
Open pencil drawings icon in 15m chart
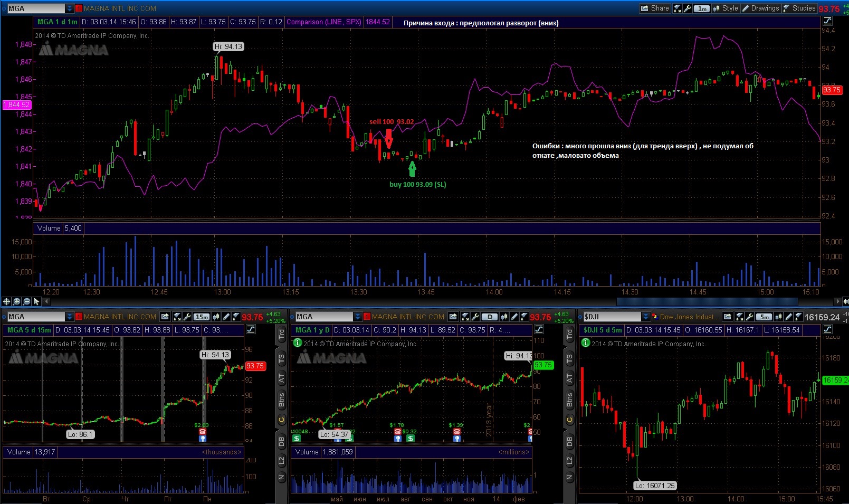pos(226,317)
